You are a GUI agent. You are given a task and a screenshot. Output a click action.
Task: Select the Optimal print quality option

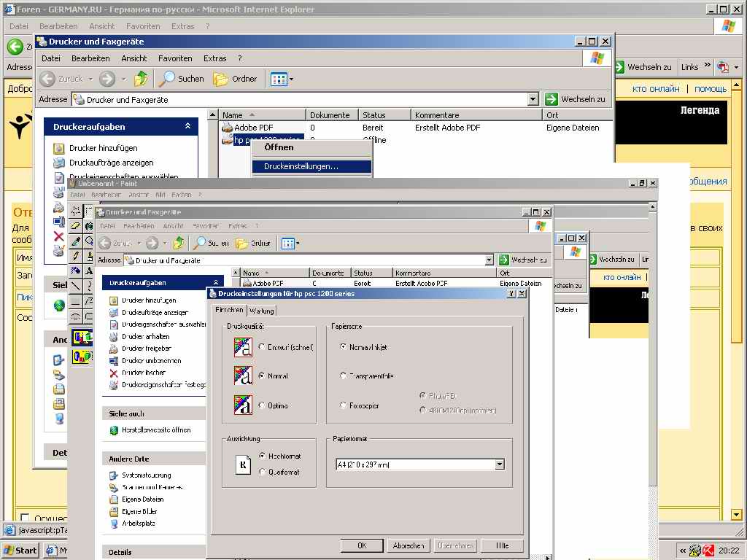coord(262,405)
